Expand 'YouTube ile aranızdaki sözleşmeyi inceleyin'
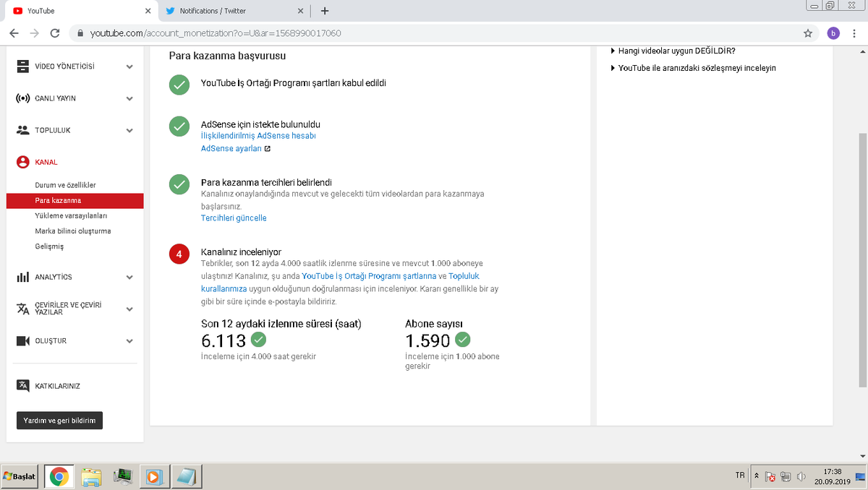 click(613, 68)
